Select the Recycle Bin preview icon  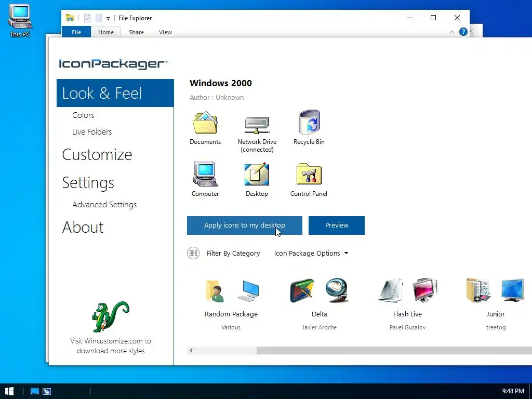(309, 122)
